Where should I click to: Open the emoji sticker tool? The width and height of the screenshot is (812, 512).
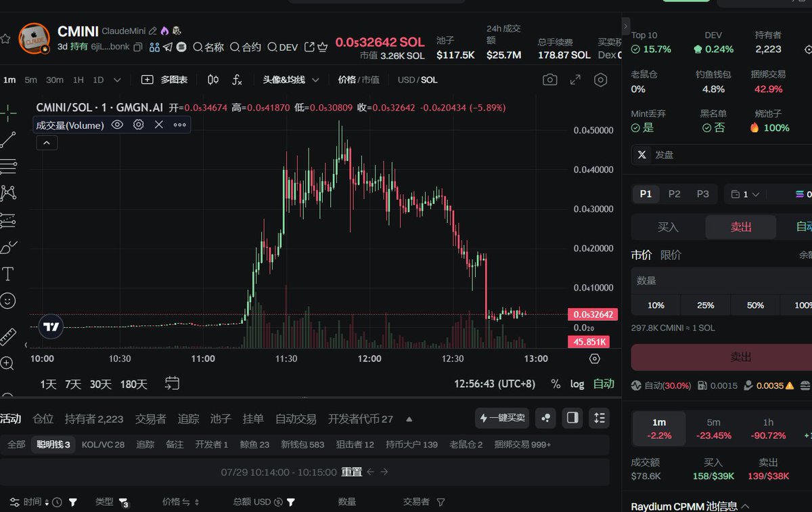tap(8, 301)
